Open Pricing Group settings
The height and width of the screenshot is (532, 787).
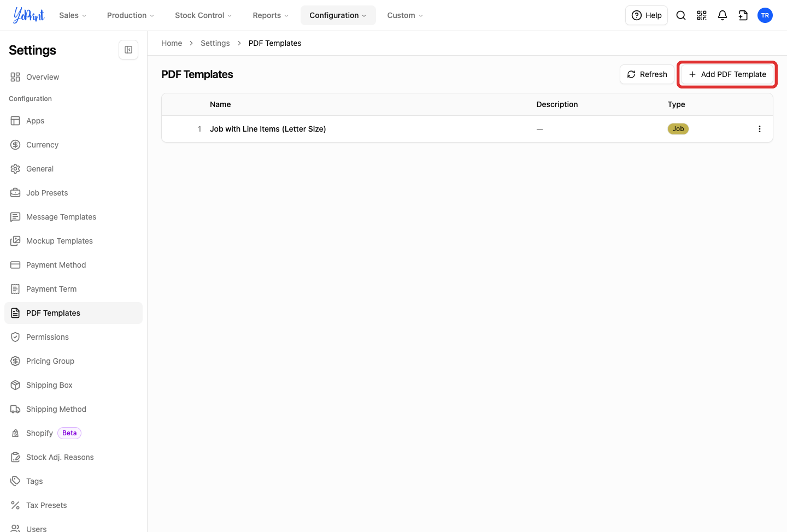(x=73, y=361)
